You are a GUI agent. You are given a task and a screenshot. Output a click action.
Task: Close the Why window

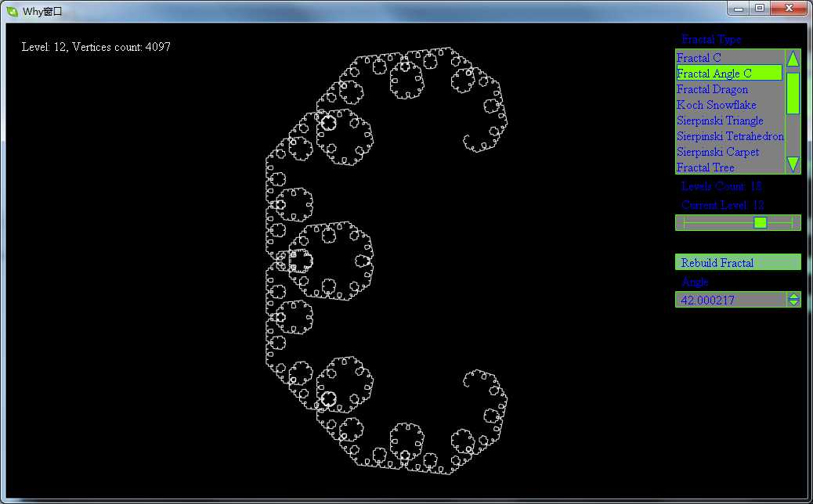click(790, 9)
